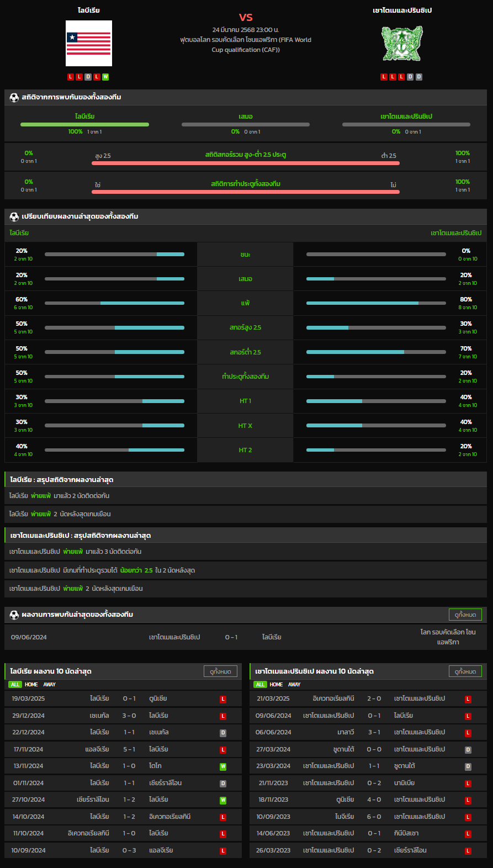Click the soccer ball icon beside recent meetings header
Screen dimensions: 493x868
[14, 615]
